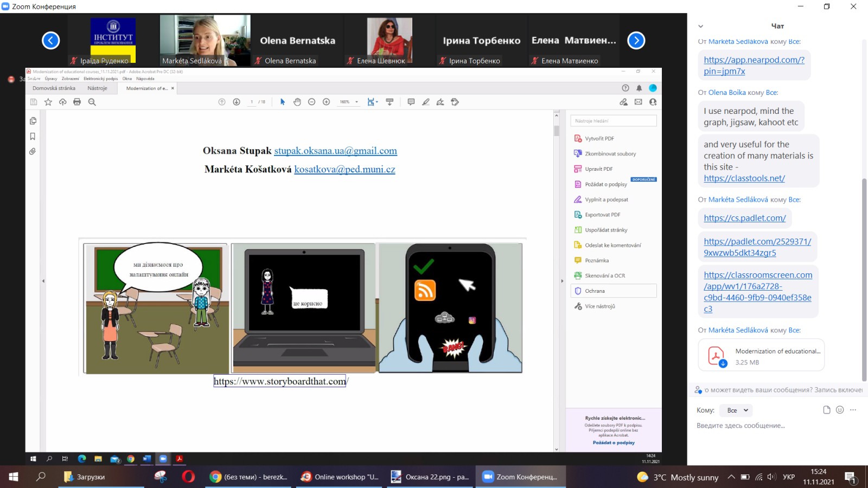Select Markéta Sedláková video thumbnail
This screenshot has height=488, width=868.
[x=205, y=40]
